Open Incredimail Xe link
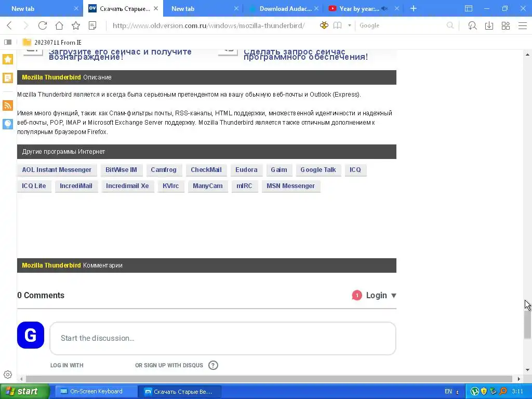This screenshot has width=532, height=399. coord(127,186)
